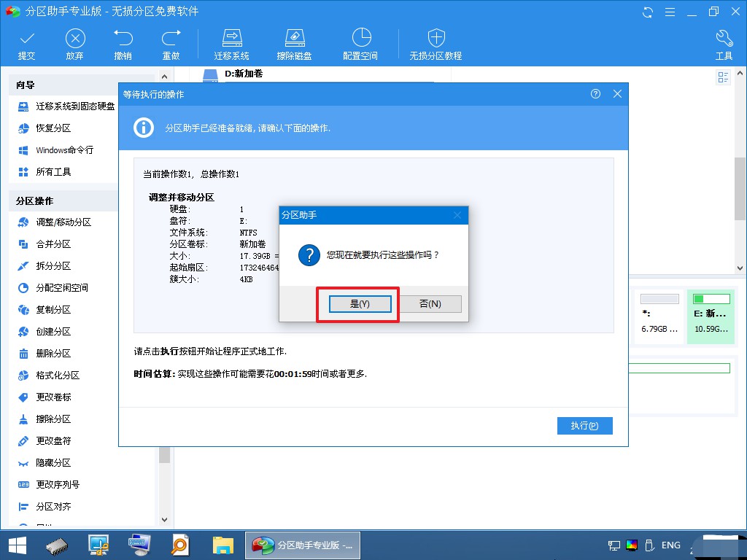Screen dimensions: 747x560
Task: Choose 创建分区 operation
Action: click(x=44, y=332)
